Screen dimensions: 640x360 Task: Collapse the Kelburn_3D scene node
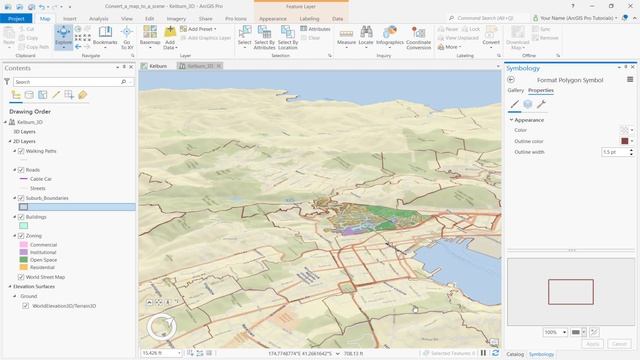[6, 122]
